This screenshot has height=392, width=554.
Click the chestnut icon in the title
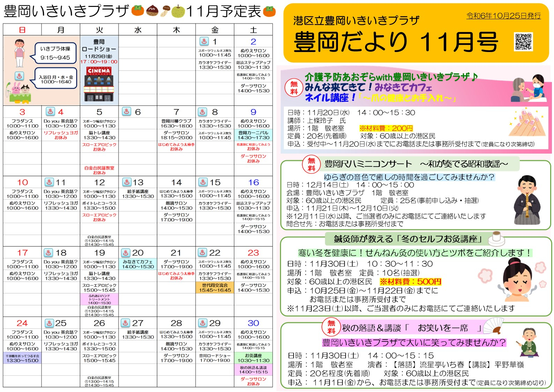tap(152, 11)
